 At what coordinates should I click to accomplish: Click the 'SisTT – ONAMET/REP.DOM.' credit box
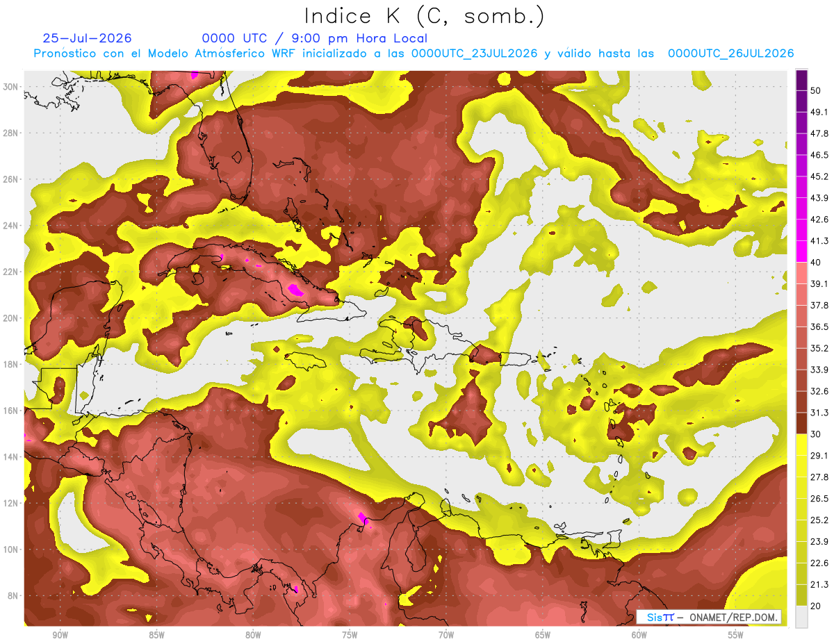coord(709,617)
